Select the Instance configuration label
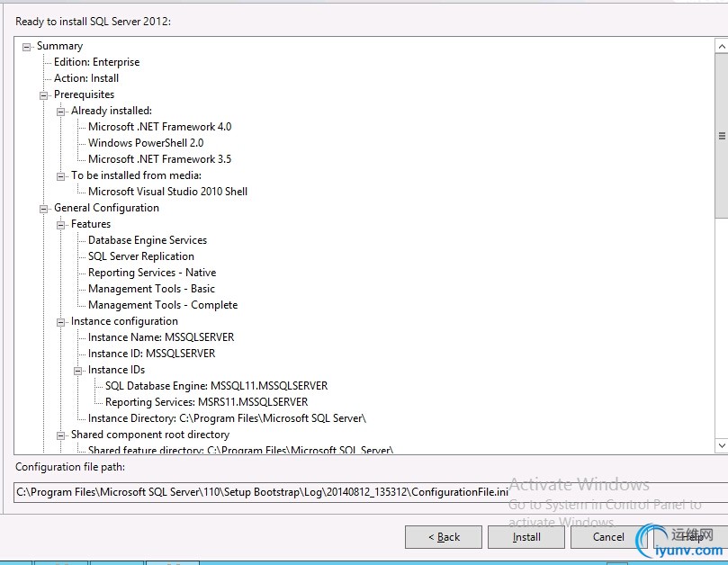Screen dimensions: 728x565 point(124,321)
